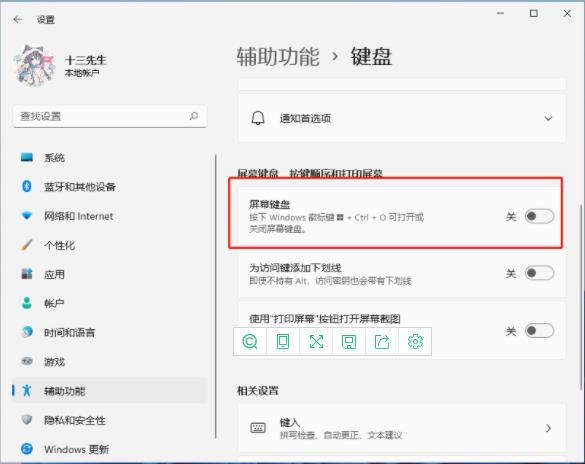Click the paintbrush icon for 个性化
585x464 pixels.
[x=27, y=245]
